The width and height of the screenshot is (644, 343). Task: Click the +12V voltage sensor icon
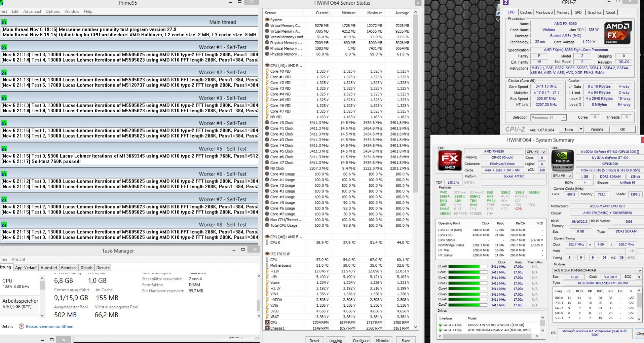coord(267,271)
